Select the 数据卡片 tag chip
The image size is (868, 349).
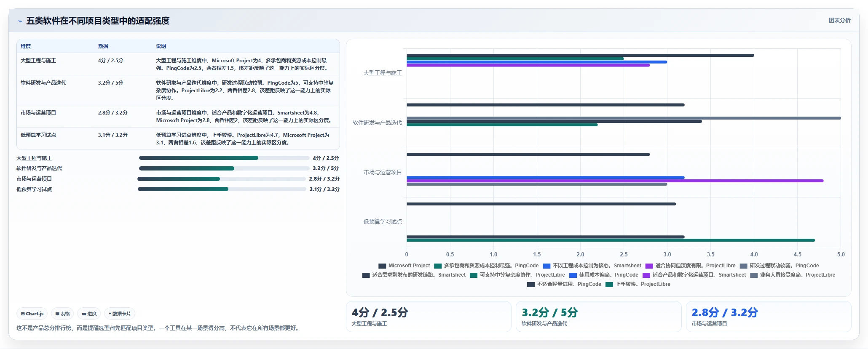(120, 314)
